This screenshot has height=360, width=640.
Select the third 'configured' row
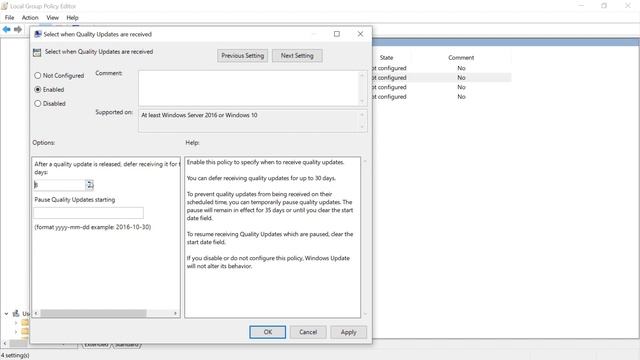coord(442,87)
